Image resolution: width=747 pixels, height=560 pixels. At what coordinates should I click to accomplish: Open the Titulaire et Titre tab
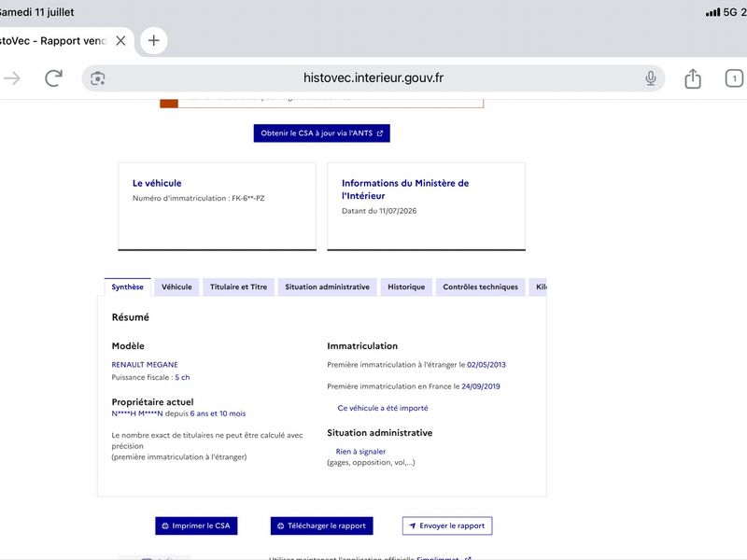(x=239, y=287)
